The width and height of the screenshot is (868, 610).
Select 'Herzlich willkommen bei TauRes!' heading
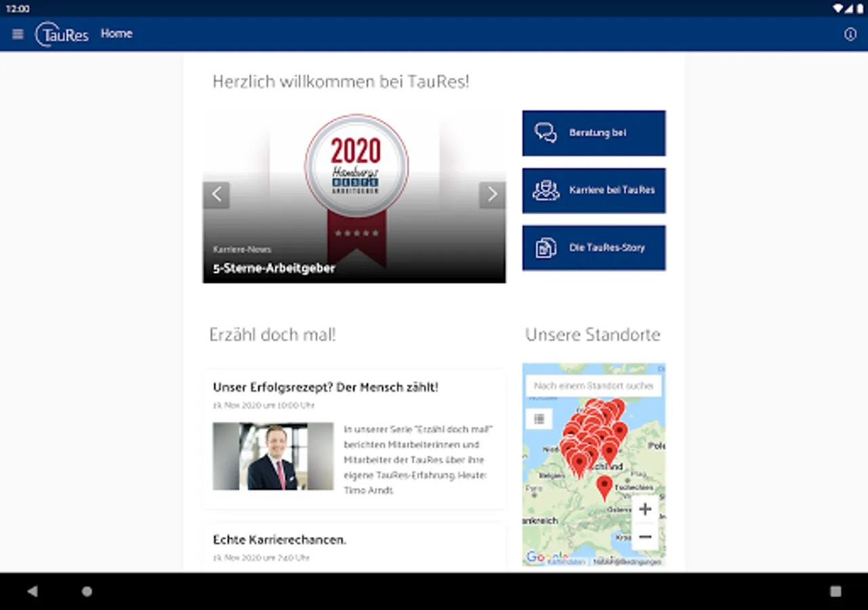[341, 82]
